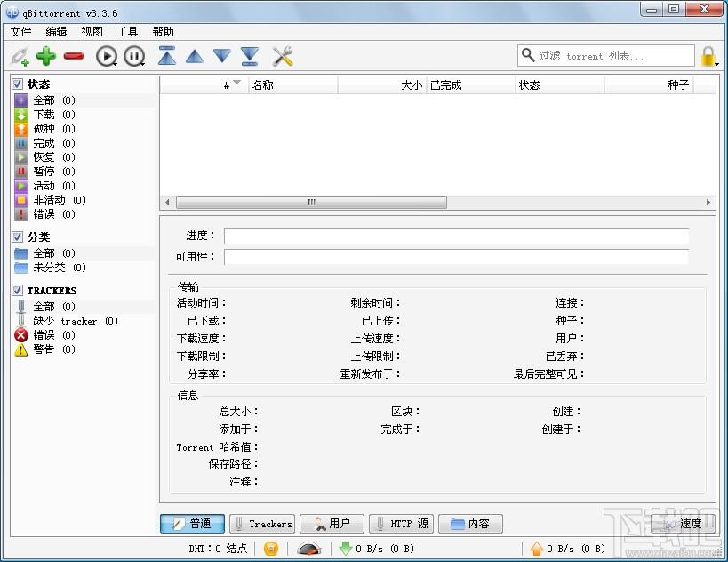728x562 pixels.
Task: Open the 视图 menu
Action: pos(92,32)
